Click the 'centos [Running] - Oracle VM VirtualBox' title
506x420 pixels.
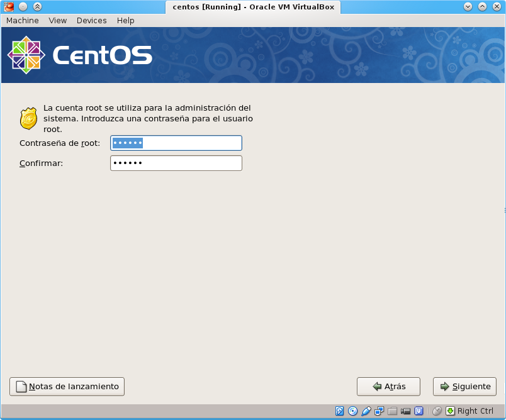tap(254, 7)
